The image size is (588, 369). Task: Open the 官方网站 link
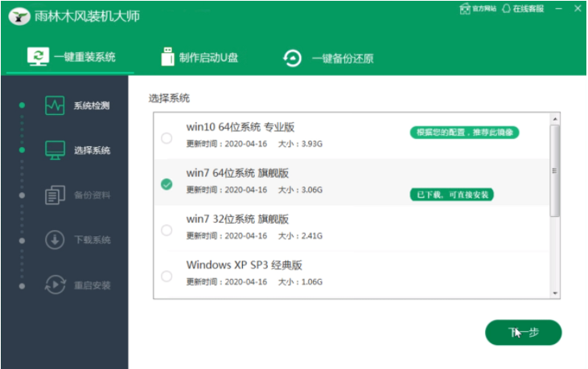tap(478, 9)
